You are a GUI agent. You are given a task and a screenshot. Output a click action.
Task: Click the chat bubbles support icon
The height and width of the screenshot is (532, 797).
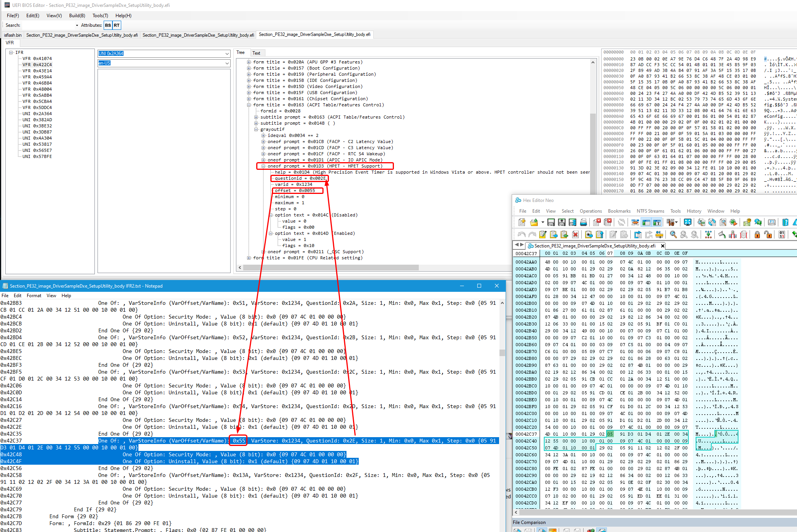point(758,222)
